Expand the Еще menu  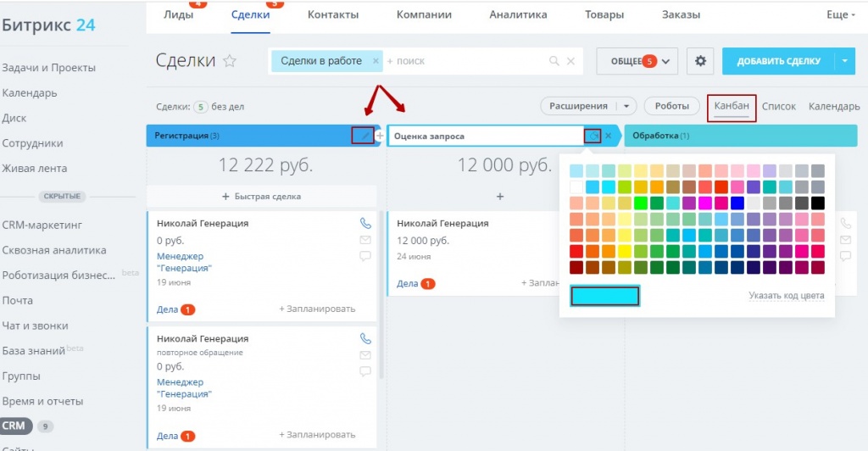[841, 15]
